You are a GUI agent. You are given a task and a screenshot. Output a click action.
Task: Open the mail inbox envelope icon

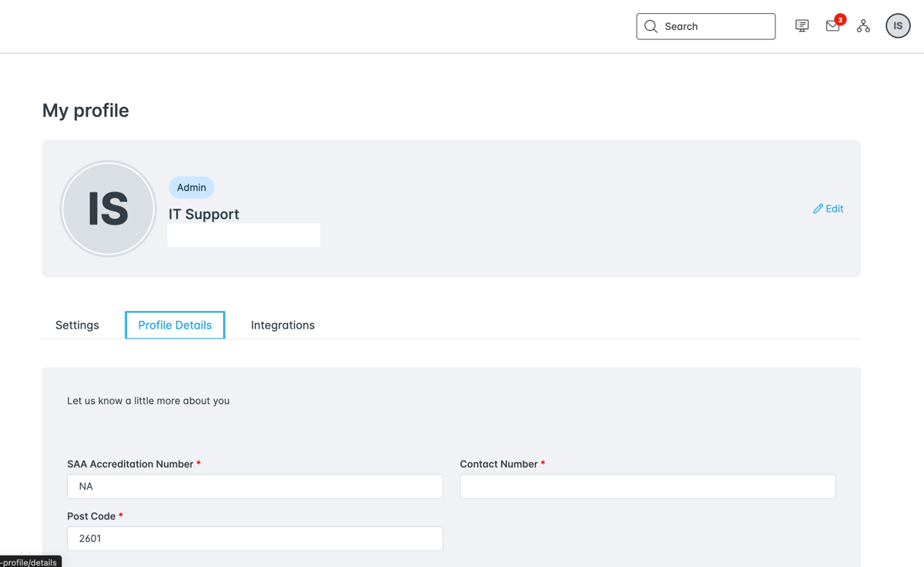coord(832,27)
